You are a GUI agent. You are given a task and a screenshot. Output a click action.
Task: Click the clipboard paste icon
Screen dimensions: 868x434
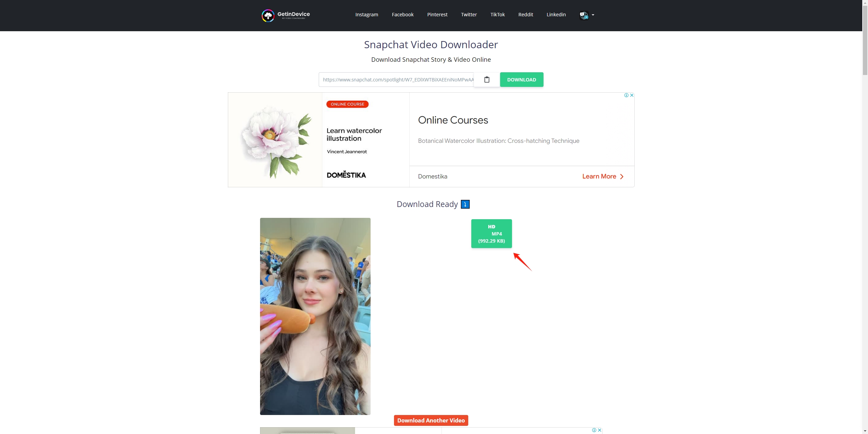tap(487, 79)
